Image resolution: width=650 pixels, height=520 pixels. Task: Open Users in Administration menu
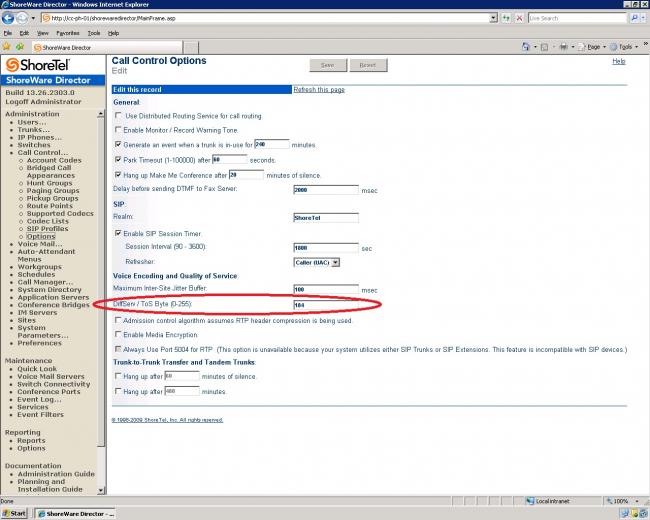[32, 122]
